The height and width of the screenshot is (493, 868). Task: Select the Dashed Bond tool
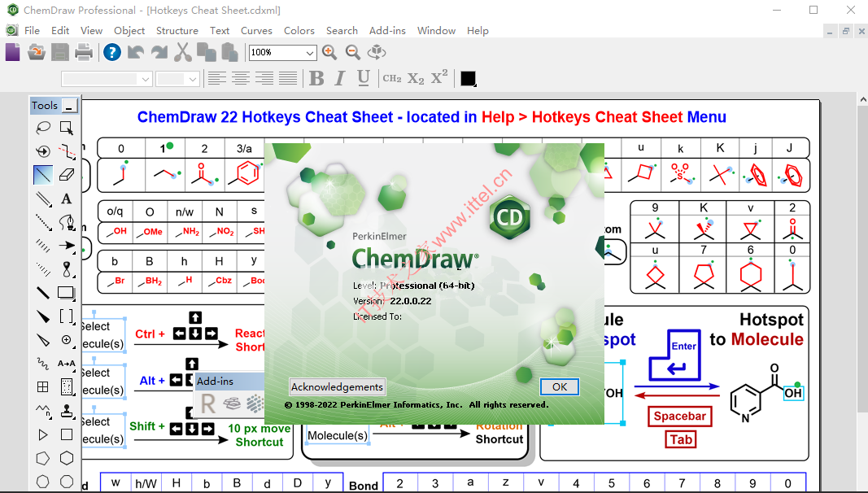(42, 222)
